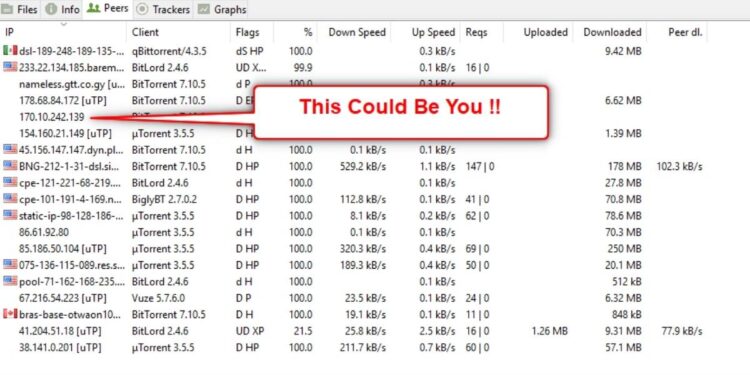Click US flag beside 45.156.147.147.dyn.pl peer
Screen dimensions: 750x375
10,149
